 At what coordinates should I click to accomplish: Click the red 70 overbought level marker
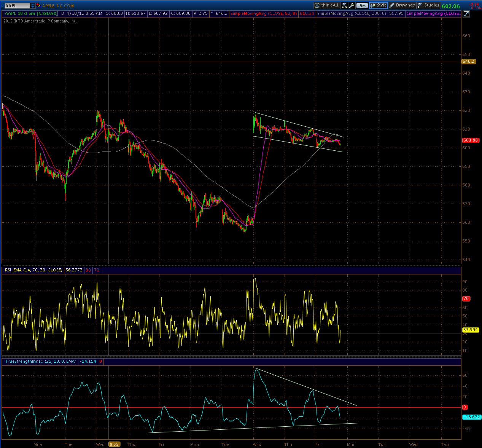[466, 299]
